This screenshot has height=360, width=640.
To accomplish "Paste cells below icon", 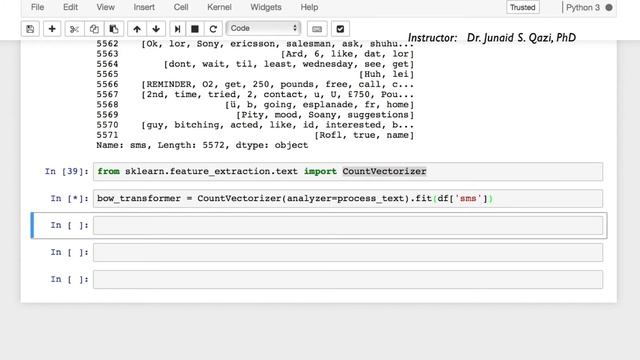I will coord(114,29).
